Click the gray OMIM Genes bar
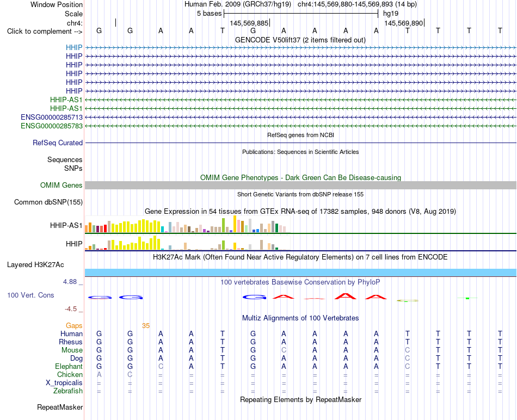517x420 pixels. pyautogui.click(x=300, y=185)
